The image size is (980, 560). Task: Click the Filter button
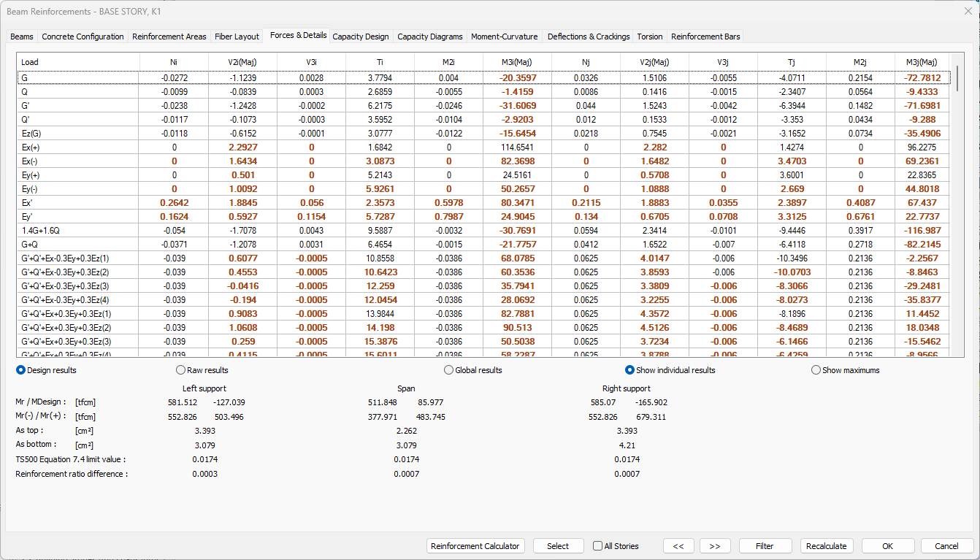765,546
